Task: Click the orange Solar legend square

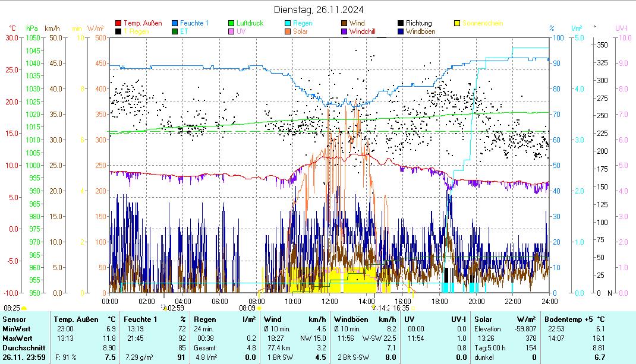Action: coord(288,31)
